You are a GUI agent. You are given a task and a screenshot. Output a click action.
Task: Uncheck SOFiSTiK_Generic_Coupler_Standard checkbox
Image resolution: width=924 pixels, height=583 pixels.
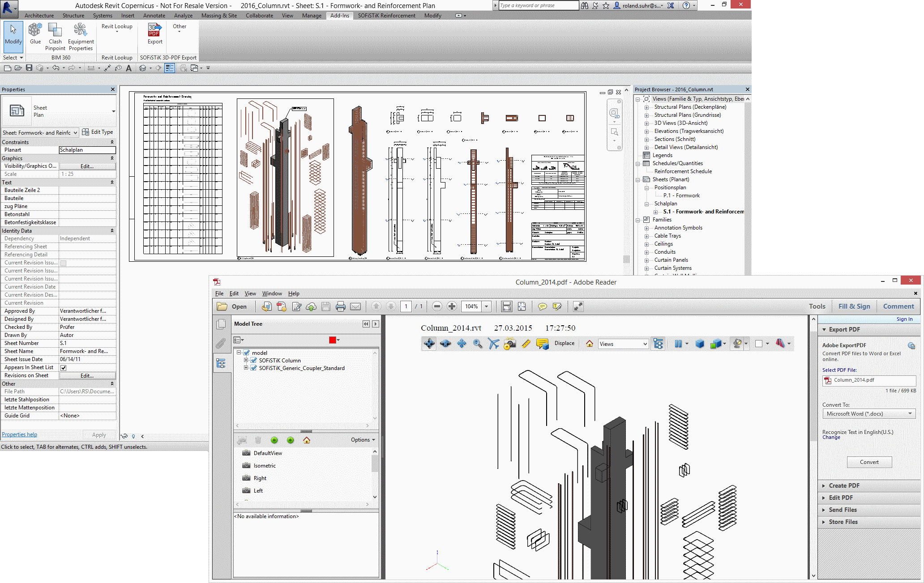[254, 368]
